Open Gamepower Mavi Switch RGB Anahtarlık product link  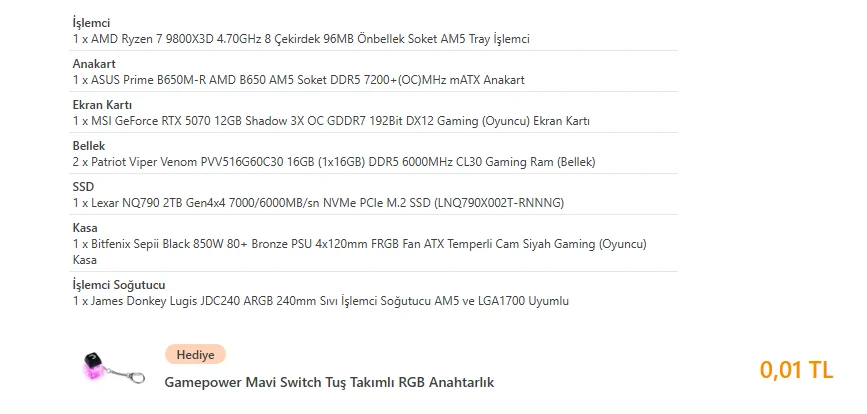[329, 382]
